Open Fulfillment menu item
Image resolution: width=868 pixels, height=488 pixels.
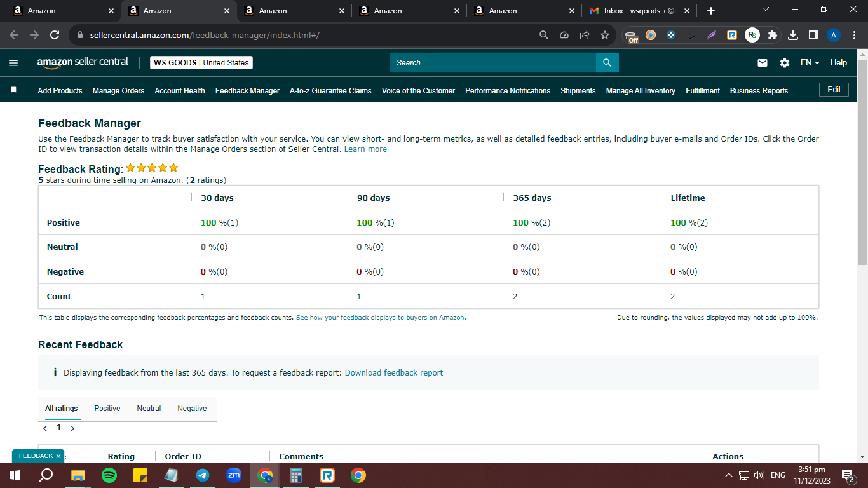703,91
